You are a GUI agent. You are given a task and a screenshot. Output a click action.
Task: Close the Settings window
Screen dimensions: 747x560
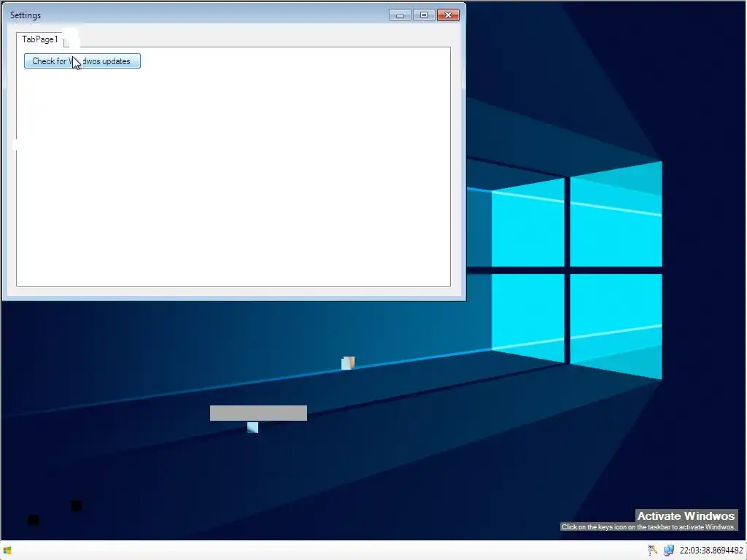coord(449,15)
